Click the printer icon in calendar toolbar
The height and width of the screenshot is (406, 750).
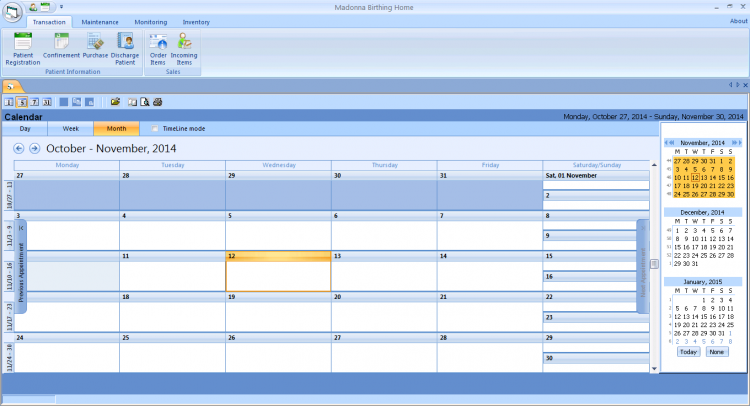click(157, 102)
